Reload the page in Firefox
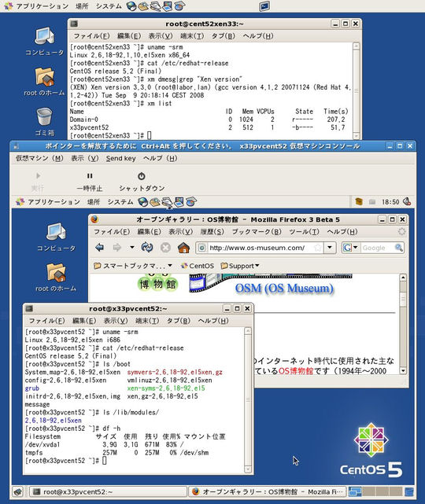 pos(147,248)
